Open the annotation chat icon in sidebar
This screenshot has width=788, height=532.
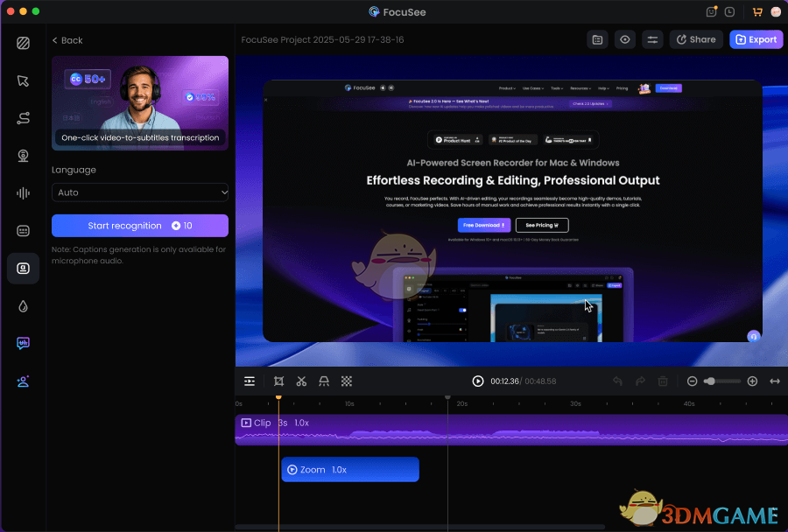point(24,343)
